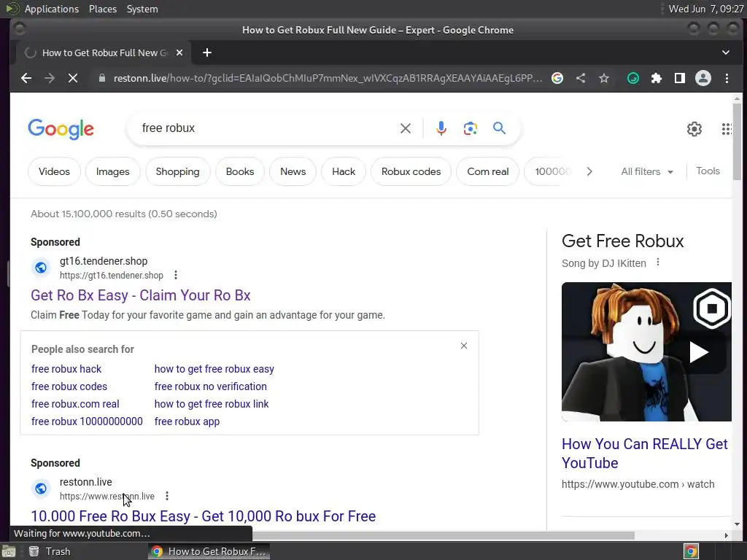747x560 pixels.
Task: Open Trash from the taskbar
Action: click(x=50, y=551)
